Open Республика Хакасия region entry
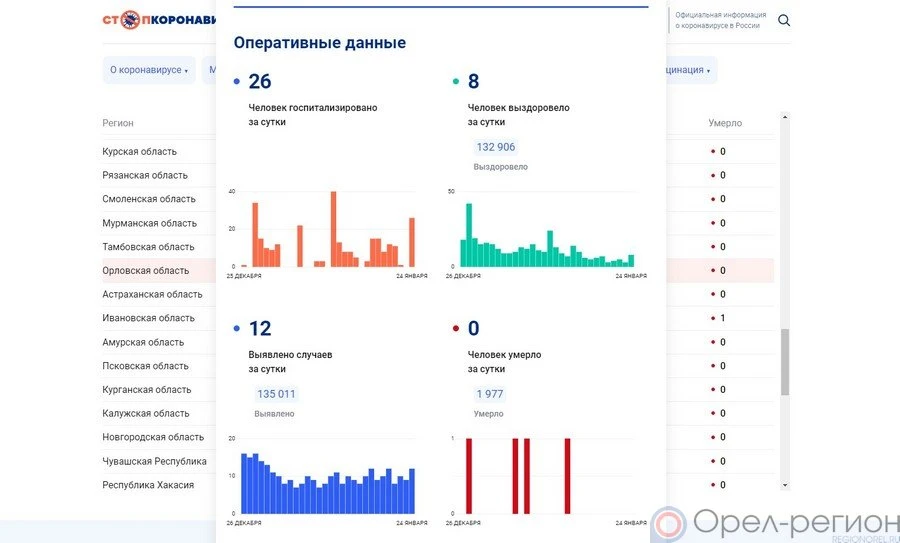The image size is (900, 543). [x=148, y=485]
